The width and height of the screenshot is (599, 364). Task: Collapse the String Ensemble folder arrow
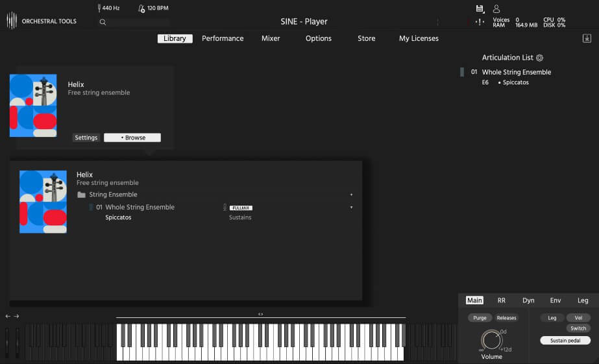tap(351, 195)
